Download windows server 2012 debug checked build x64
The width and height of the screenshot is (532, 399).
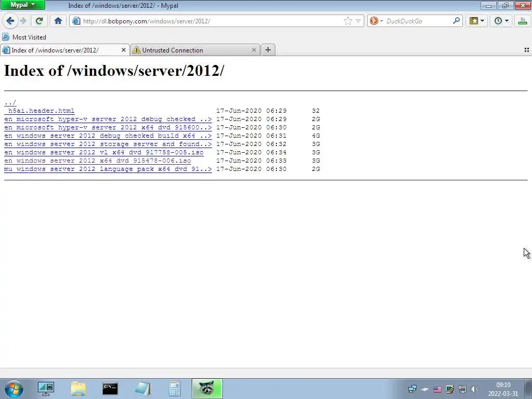click(x=108, y=136)
